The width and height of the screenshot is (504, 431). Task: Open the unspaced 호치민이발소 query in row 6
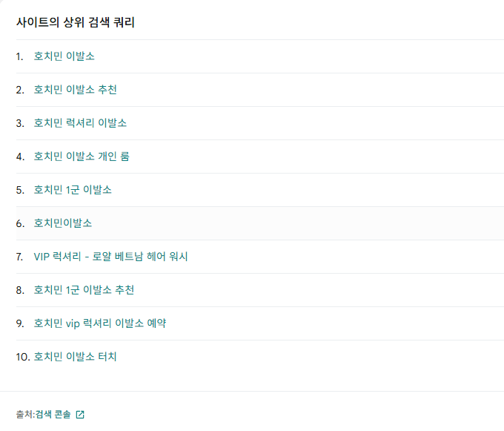tap(63, 223)
